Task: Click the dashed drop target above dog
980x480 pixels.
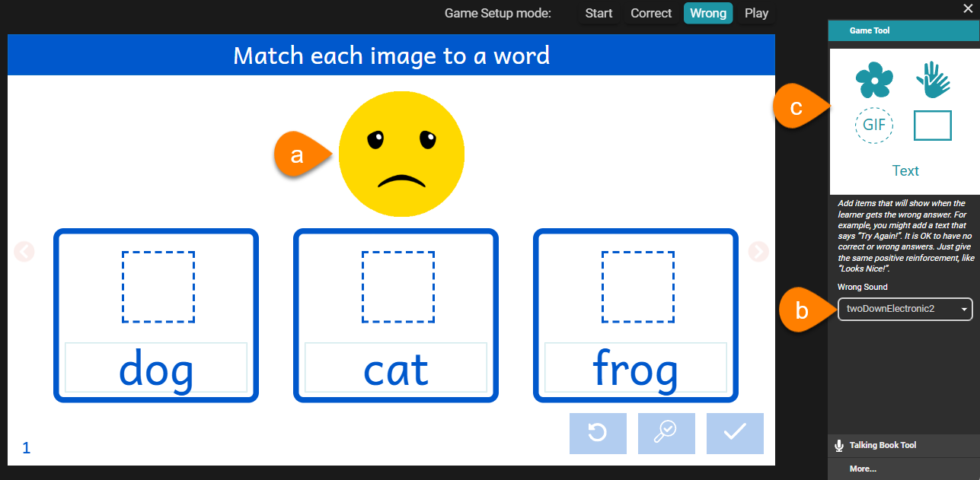Action: coord(158,287)
